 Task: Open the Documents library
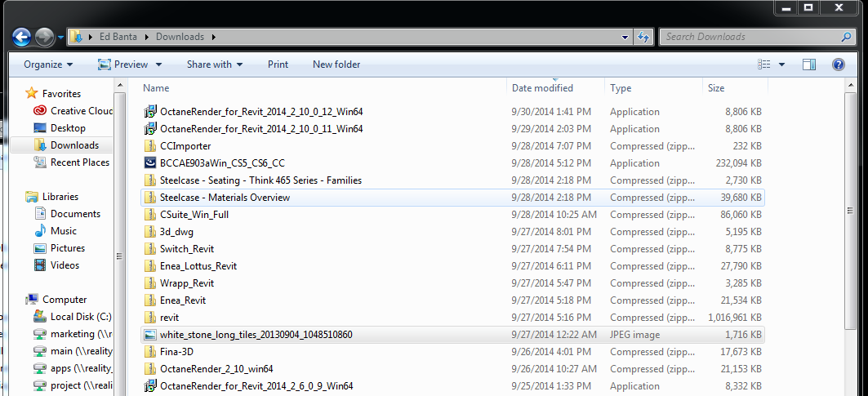pyautogui.click(x=68, y=214)
